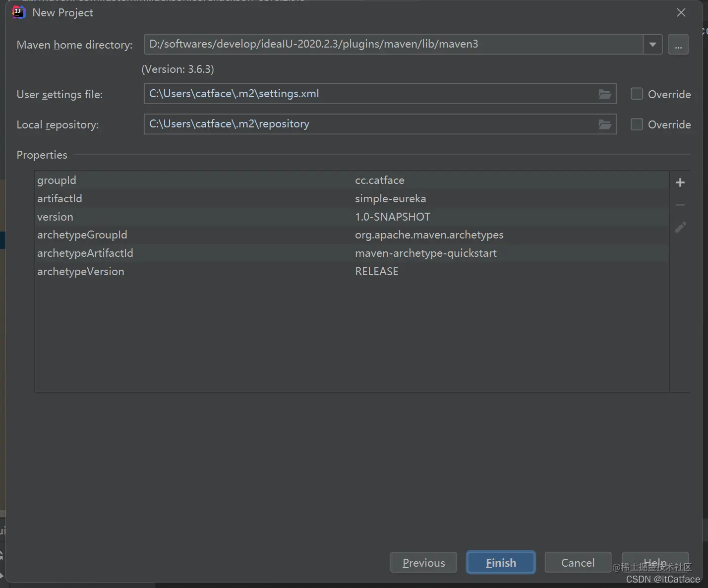Select the archetypeGroupId property row
This screenshot has height=588, width=708.
pos(352,235)
